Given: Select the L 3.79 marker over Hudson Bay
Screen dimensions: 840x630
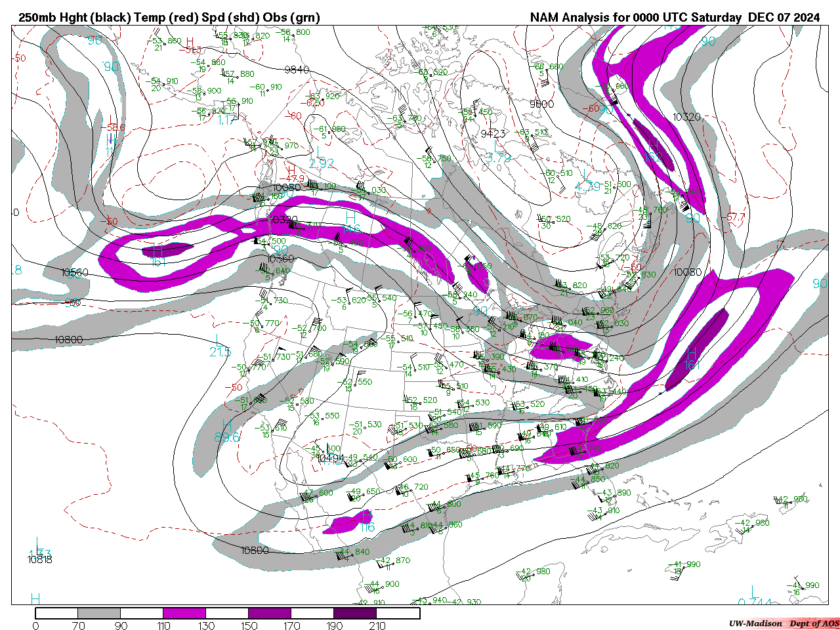Looking at the screenshot, I should click(497, 152).
